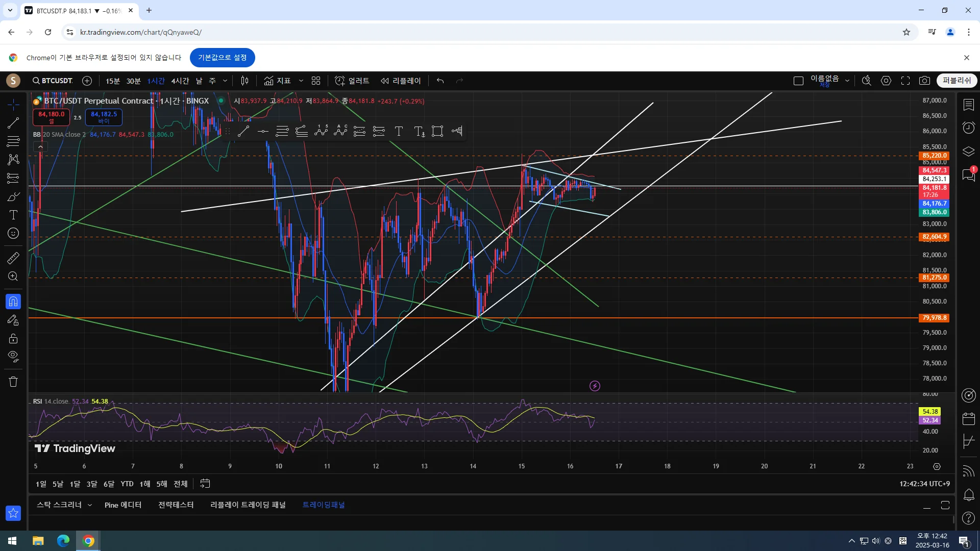
Task: Expand the timeframe interval dropdown arrow
Action: click(225, 81)
